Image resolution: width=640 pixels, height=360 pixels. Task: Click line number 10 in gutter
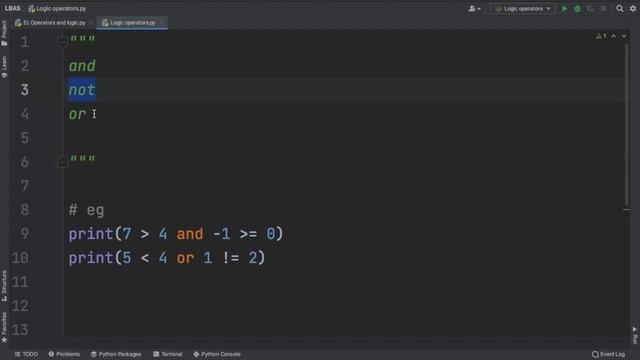pos(20,258)
